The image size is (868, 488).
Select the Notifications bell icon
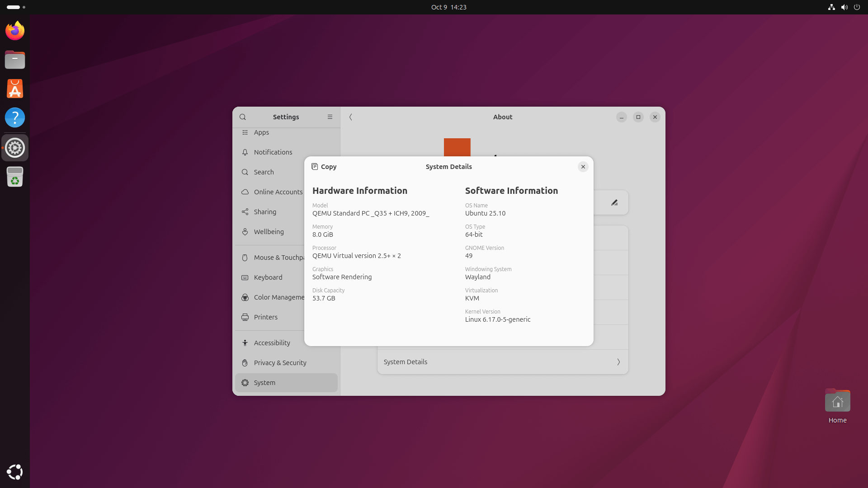(245, 152)
